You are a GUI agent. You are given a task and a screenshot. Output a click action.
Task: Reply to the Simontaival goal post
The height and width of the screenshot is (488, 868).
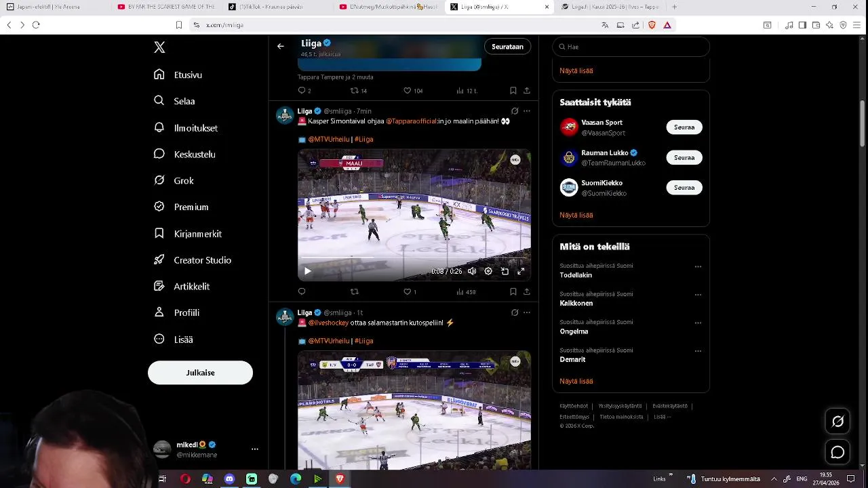pos(302,292)
